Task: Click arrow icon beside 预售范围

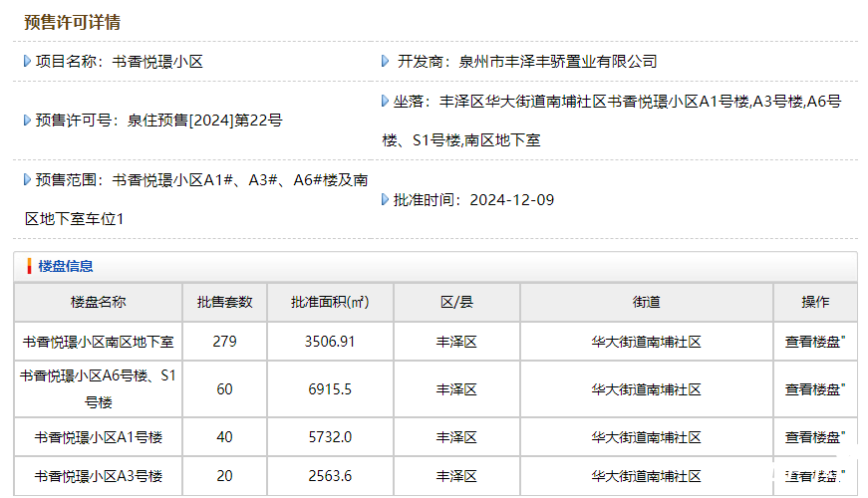Action: tap(27, 179)
